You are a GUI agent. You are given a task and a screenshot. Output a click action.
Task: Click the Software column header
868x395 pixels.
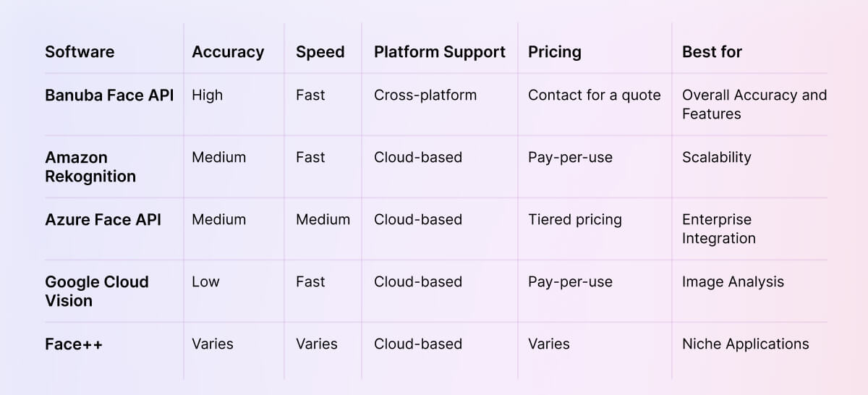coord(80,52)
